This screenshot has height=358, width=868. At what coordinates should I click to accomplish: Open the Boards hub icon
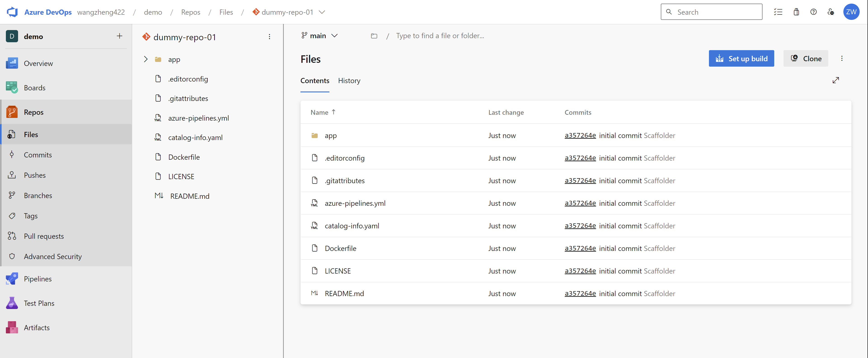12,88
